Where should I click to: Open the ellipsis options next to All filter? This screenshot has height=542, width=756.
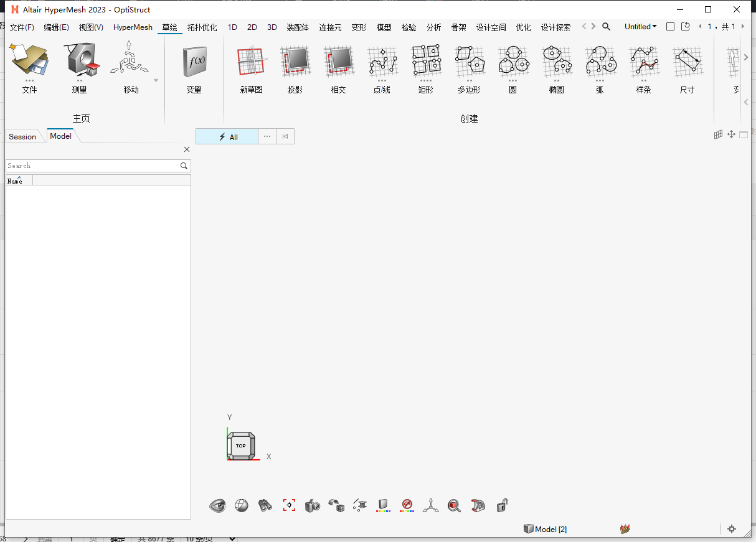[267, 136]
